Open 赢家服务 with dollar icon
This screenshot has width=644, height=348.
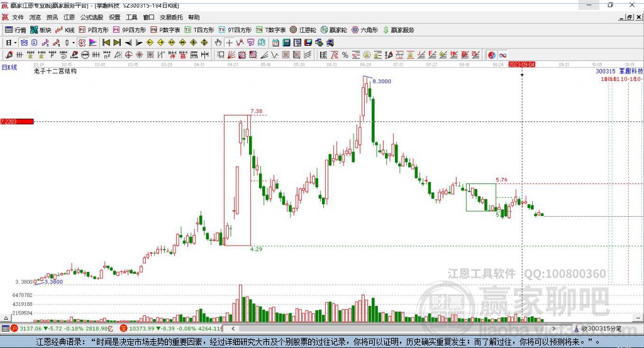398,30
